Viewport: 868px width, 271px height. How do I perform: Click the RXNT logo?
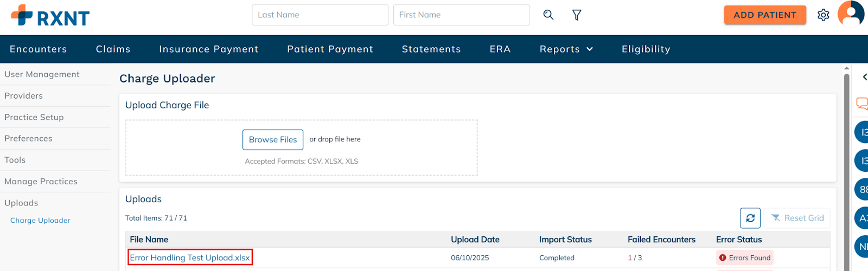click(50, 16)
